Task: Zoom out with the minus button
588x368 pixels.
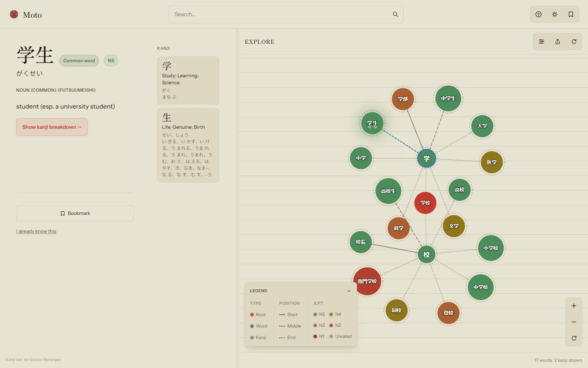Action: point(574,322)
